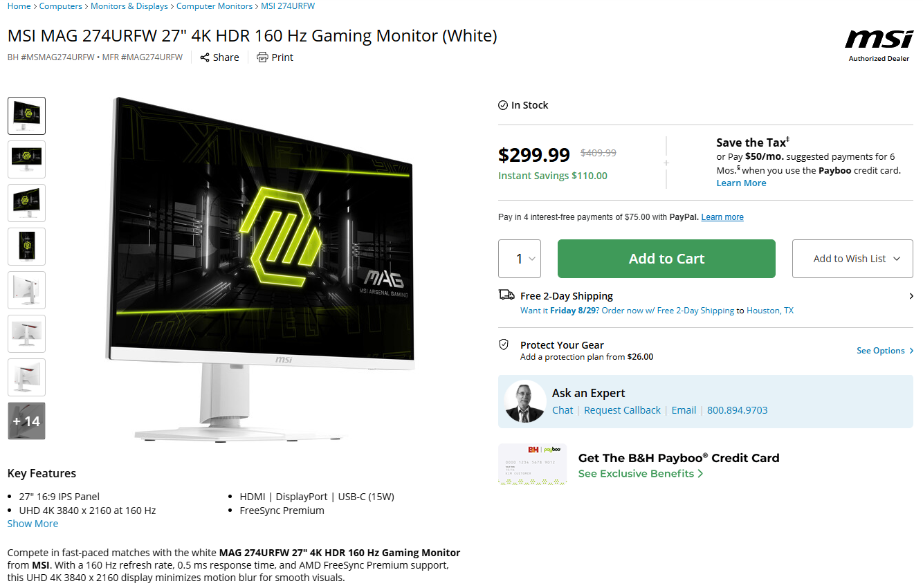Click Request Callback link

point(622,410)
